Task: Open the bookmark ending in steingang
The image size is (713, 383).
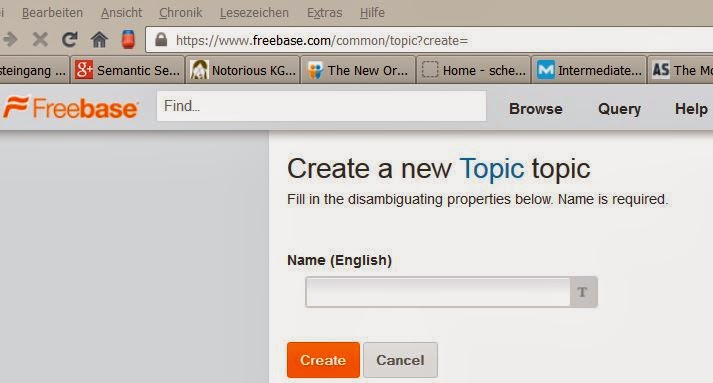Action: [x=34, y=70]
